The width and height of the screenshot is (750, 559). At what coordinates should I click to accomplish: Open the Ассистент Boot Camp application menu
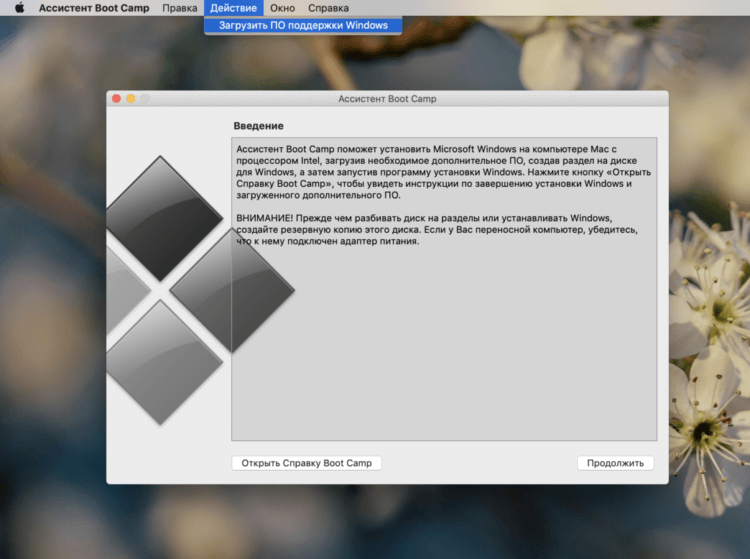coord(94,8)
